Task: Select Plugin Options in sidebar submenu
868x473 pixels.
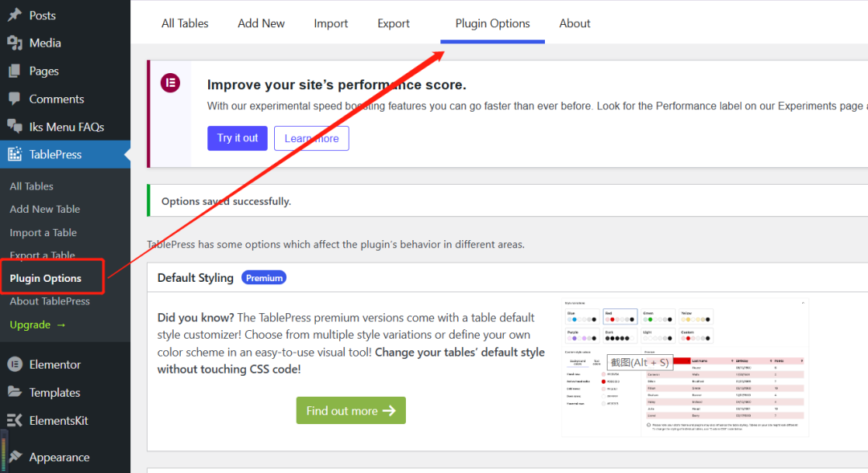Action: pyautogui.click(x=45, y=279)
